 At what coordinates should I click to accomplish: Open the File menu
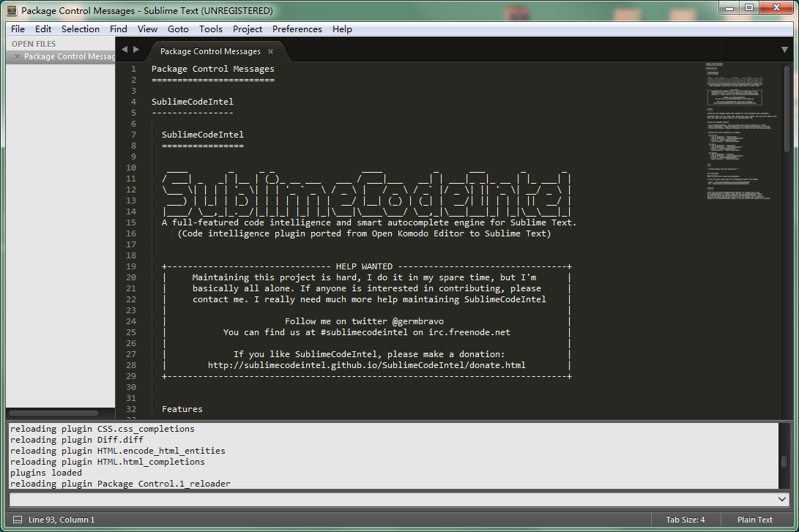click(18, 29)
